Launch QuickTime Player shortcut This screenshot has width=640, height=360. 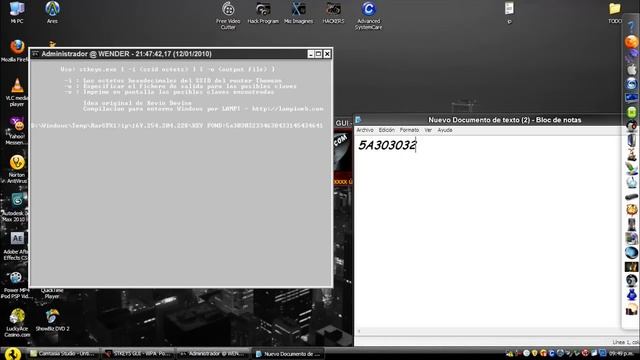pos(52,293)
